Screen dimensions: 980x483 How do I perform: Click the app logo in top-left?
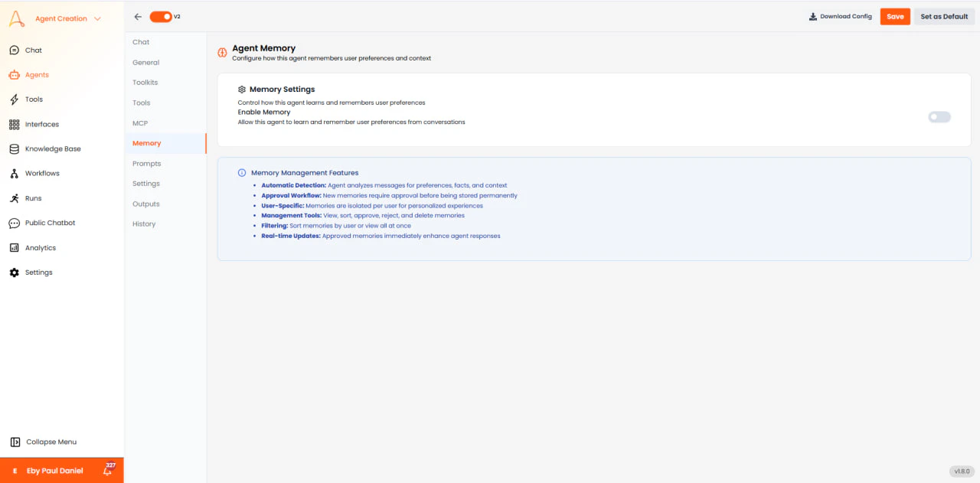coord(17,18)
